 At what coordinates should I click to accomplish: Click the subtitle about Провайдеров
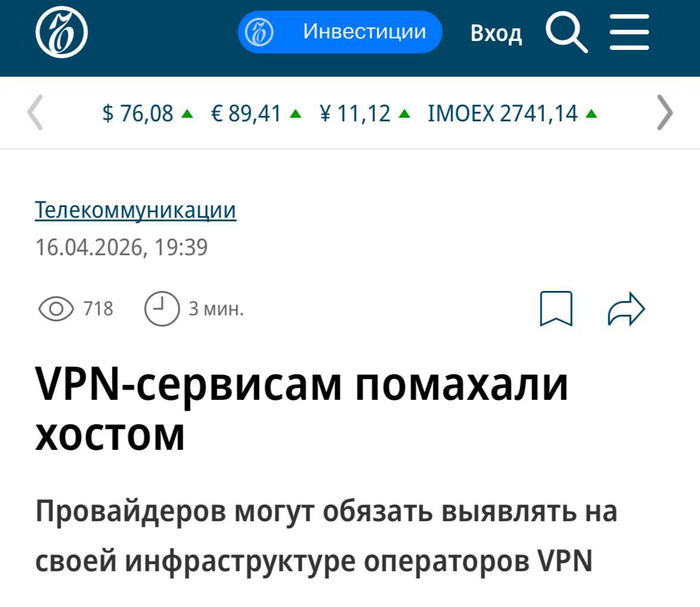click(326, 536)
